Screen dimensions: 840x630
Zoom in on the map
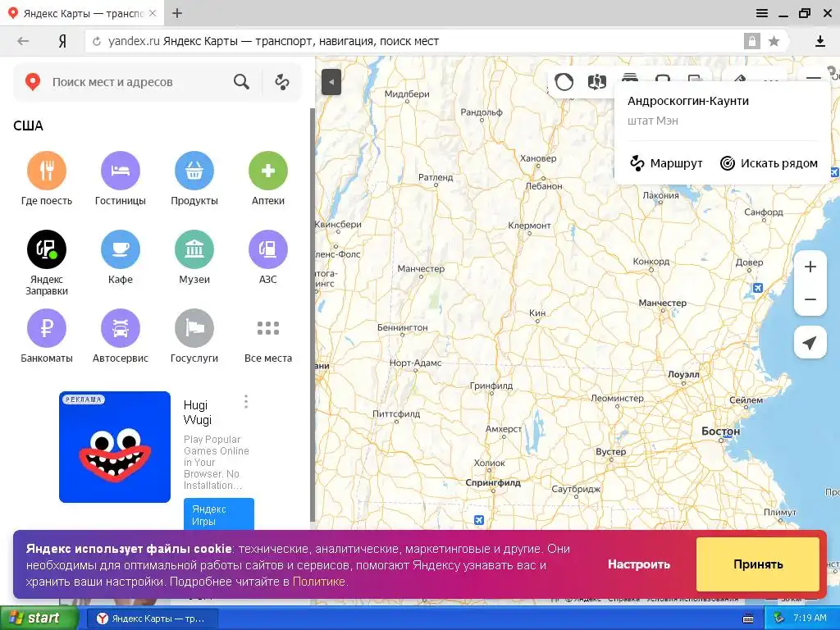click(810, 267)
